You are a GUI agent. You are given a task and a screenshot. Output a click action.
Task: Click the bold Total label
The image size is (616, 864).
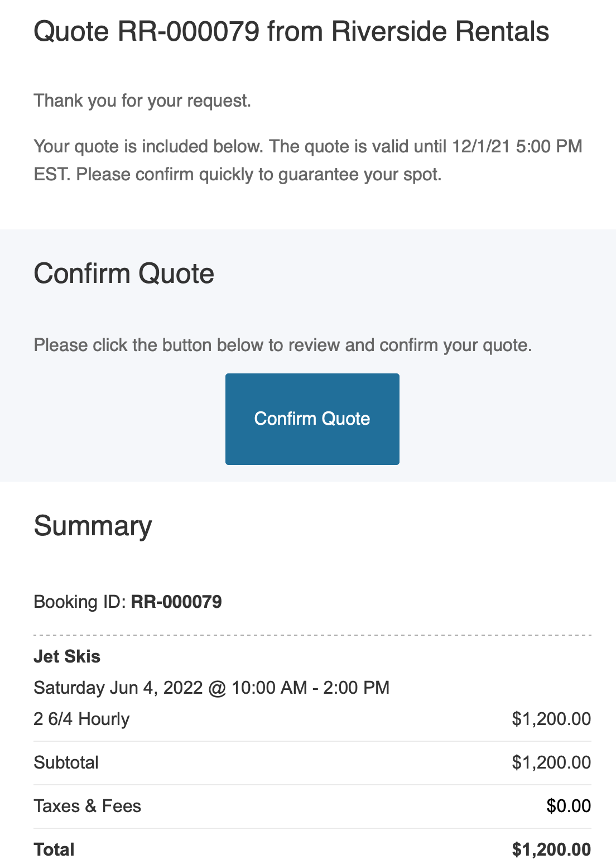tap(54, 849)
